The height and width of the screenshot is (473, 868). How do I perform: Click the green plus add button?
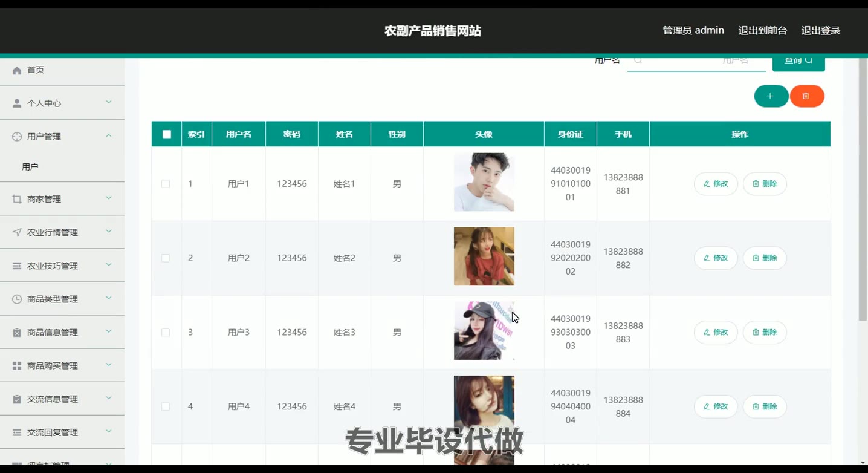tap(771, 96)
